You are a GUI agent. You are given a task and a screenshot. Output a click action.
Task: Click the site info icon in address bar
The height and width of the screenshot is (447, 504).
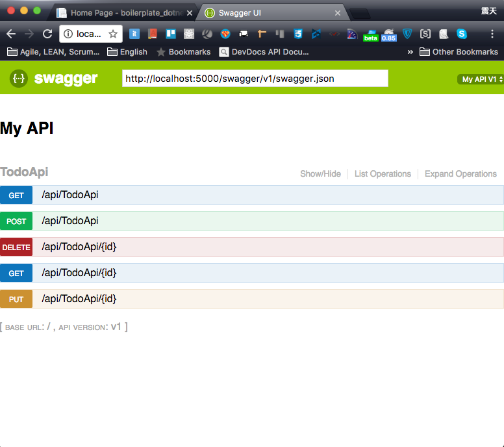[x=68, y=34]
